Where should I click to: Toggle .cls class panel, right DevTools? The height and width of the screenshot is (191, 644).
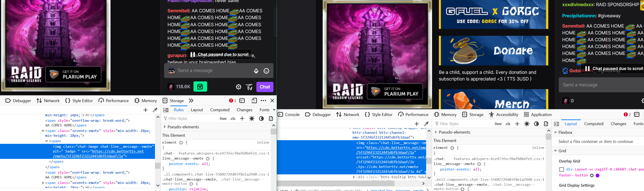(508, 124)
